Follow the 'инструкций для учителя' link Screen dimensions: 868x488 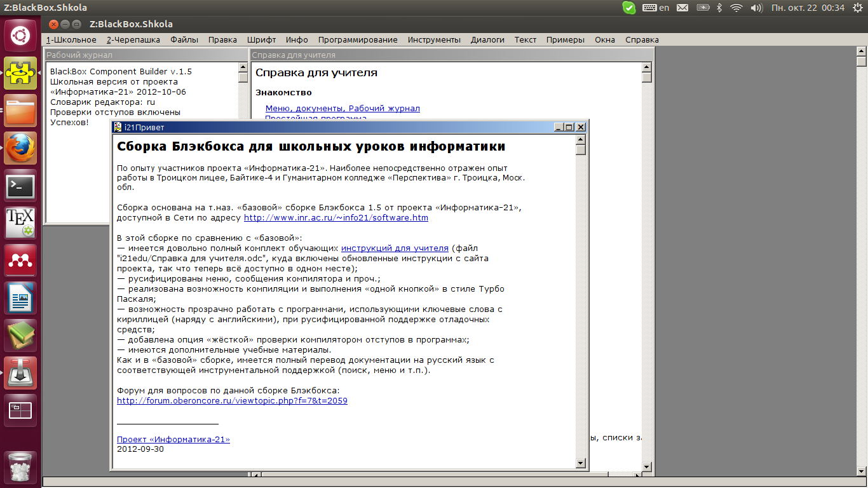(x=395, y=248)
